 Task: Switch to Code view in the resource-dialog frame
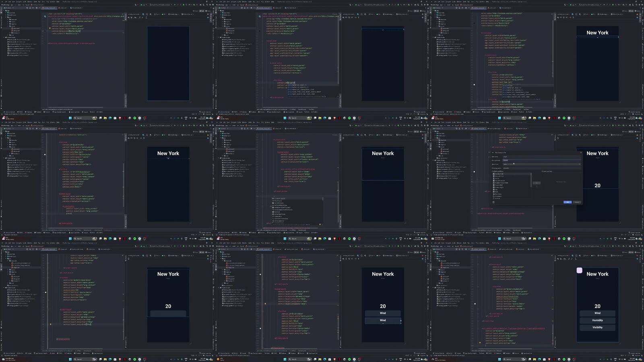tap(625, 132)
